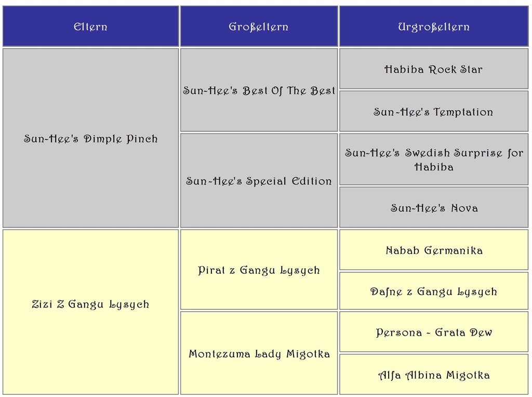The image size is (532, 397).
Task: Select Montezuma Lady Migotka cell
Action: (x=259, y=354)
